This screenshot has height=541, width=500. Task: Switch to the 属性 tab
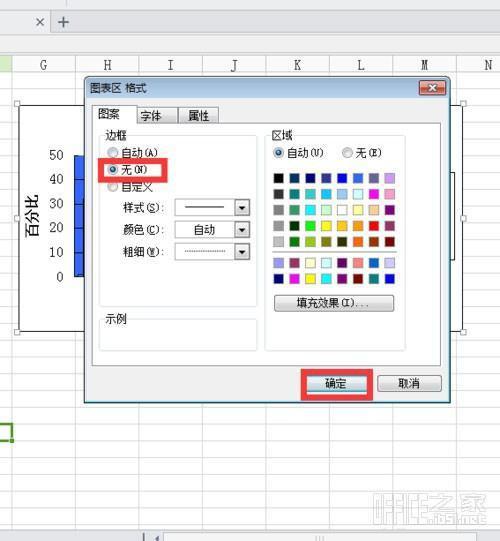click(198, 116)
